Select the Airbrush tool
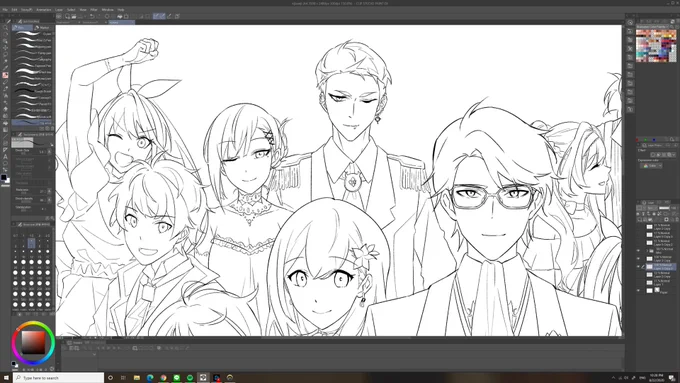 [6, 95]
